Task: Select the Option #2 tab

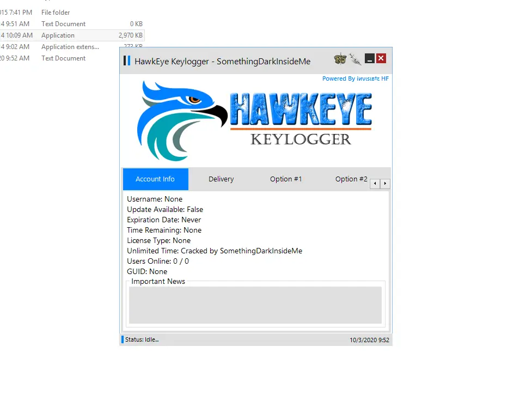Action: click(351, 179)
